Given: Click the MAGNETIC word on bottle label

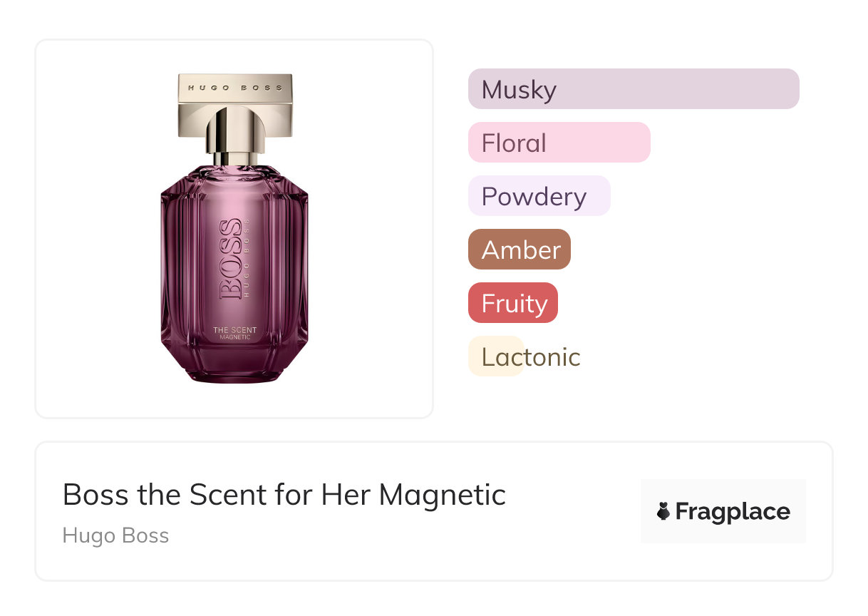Looking at the screenshot, I should pyautogui.click(x=234, y=337).
